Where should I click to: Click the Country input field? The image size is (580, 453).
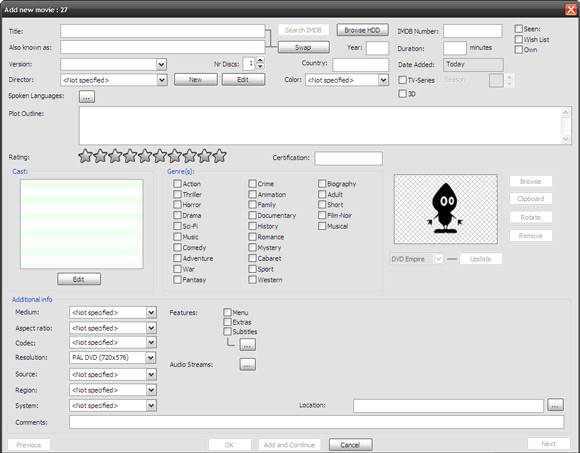tap(361, 65)
